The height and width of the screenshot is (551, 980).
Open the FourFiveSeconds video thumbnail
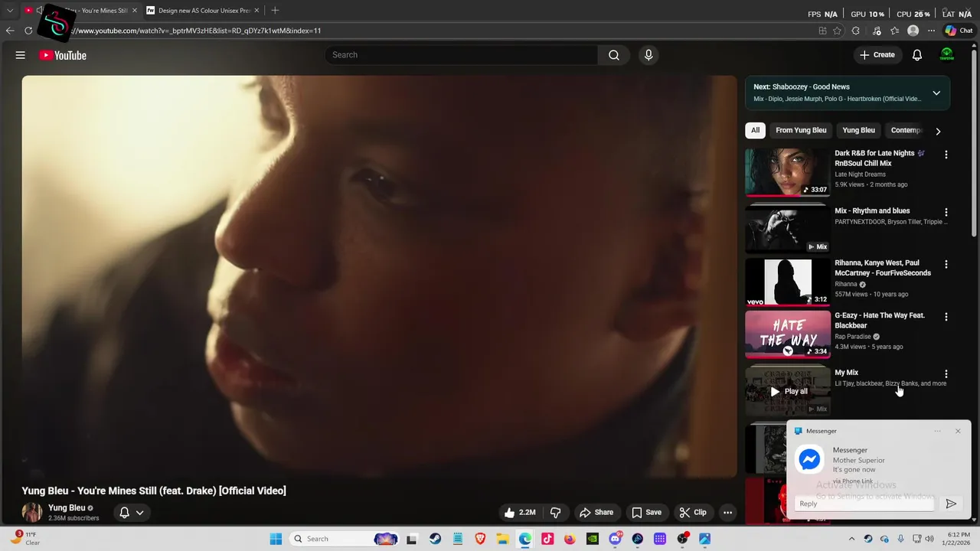tap(788, 282)
